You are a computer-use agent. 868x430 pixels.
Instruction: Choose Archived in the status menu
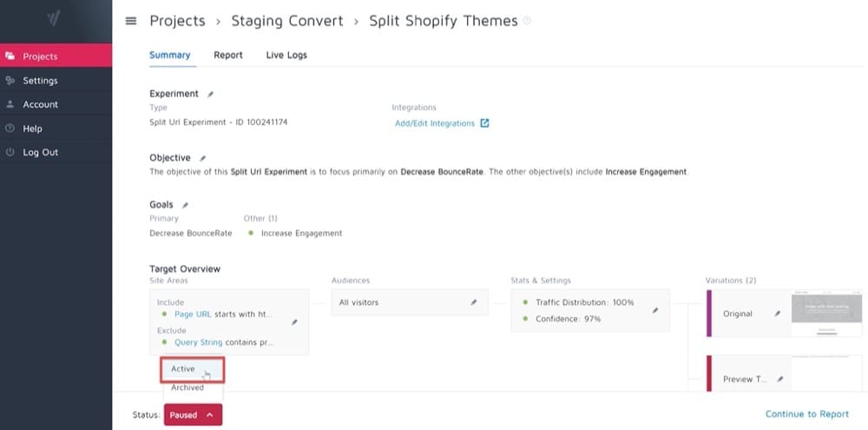pyautogui.click(x=187, y=388)
